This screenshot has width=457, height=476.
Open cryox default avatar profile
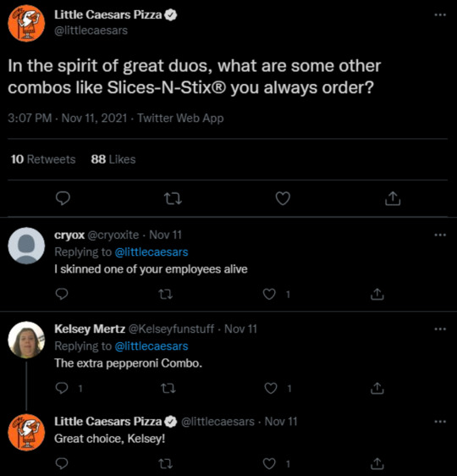coord(26,246)
